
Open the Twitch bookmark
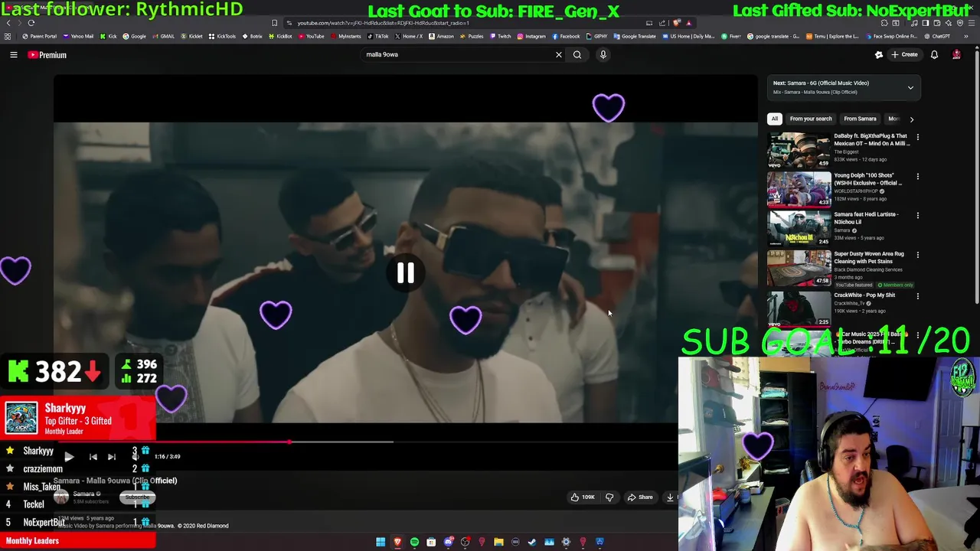coord(501,36)
